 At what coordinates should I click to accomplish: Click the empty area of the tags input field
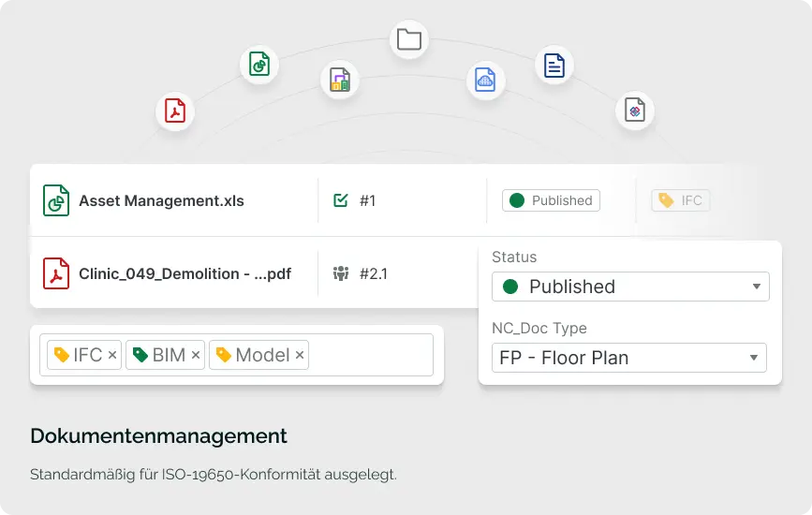point(371,355)
